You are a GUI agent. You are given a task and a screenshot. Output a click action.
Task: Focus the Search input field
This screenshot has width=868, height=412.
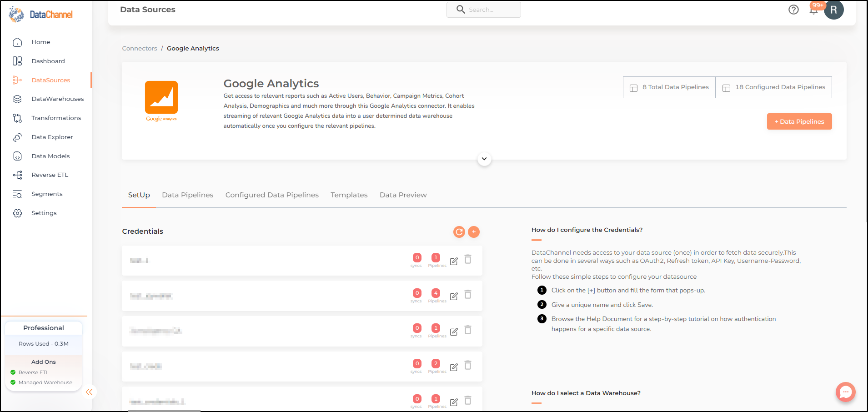tap(484, 10)
